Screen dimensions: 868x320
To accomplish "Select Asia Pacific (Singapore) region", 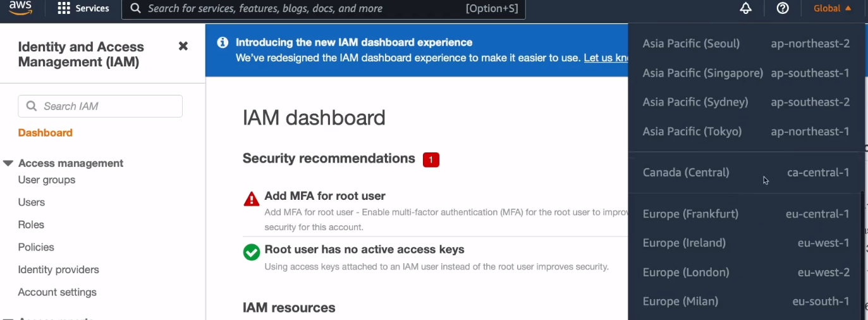I will tap(746, 73).
